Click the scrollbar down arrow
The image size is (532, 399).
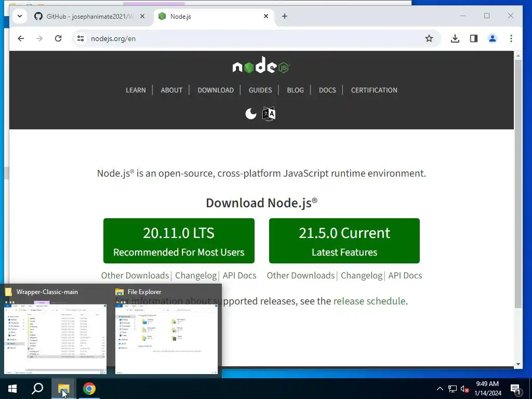[x=518, y=364]
